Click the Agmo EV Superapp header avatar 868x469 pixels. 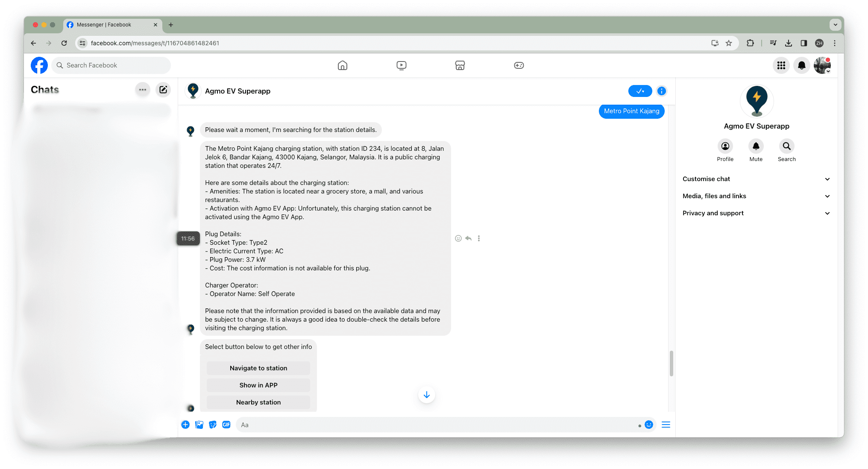point(193,91)
